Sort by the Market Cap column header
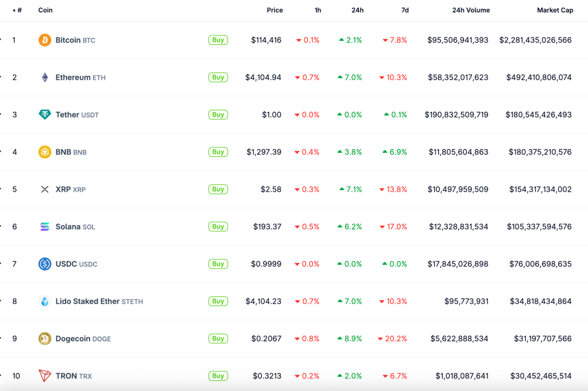This screenshot has width=588, height=391. (555, 10)
